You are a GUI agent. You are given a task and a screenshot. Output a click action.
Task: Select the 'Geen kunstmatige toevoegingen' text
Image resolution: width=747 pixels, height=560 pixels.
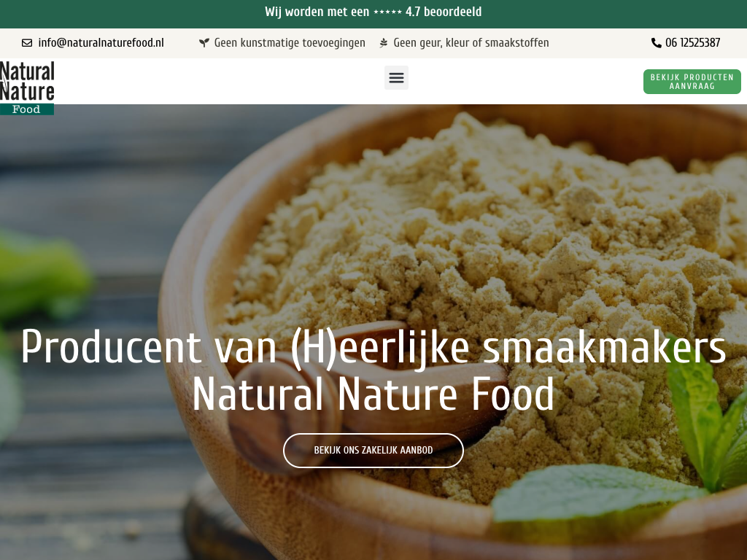click(x=290, y=43)
